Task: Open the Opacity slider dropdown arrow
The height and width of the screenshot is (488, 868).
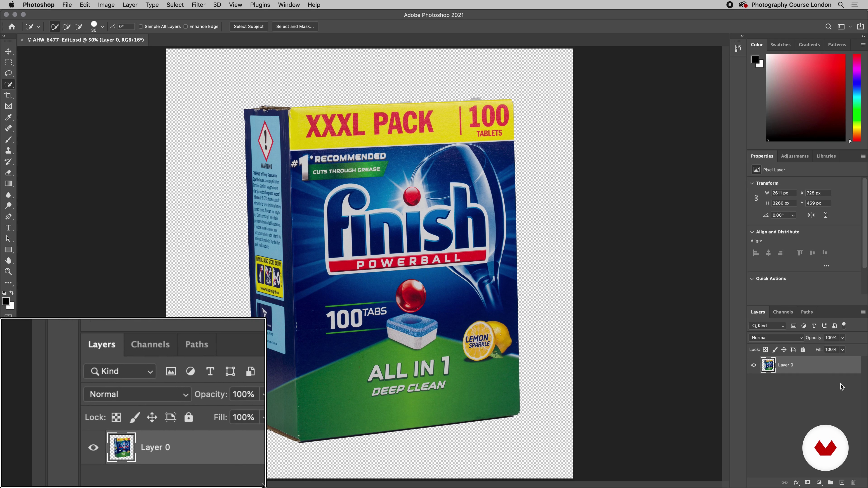Action: [842, 338]
